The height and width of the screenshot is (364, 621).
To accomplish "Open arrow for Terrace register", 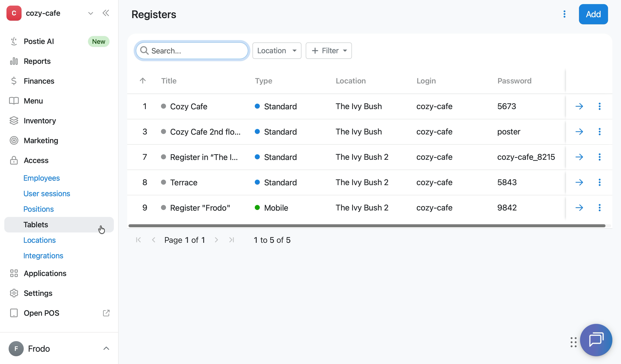I will click(579, 182).
